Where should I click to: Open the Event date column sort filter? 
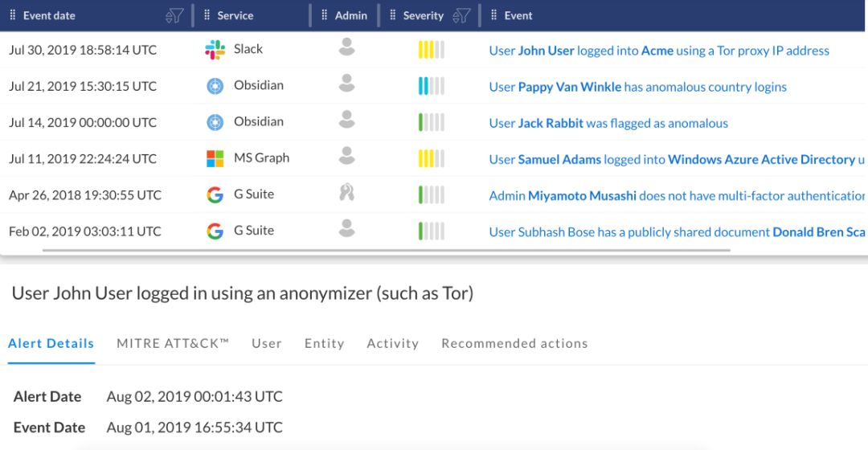click(x=174, y=16)
